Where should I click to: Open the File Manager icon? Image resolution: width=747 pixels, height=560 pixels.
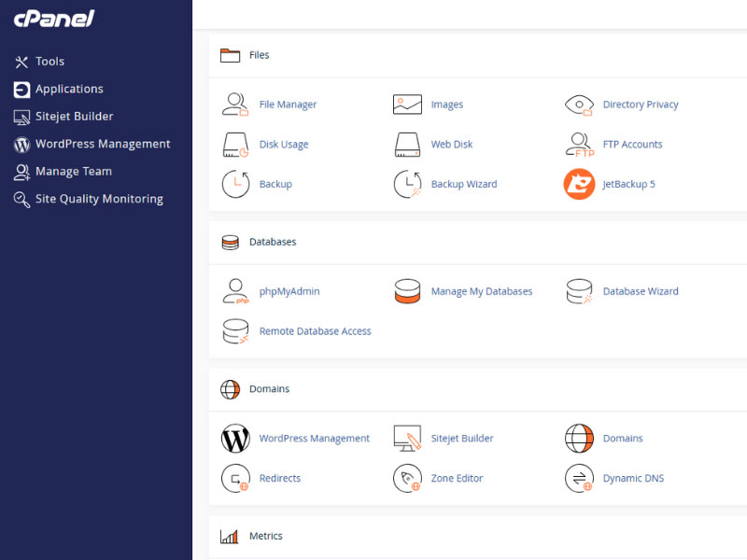[235, 105]
